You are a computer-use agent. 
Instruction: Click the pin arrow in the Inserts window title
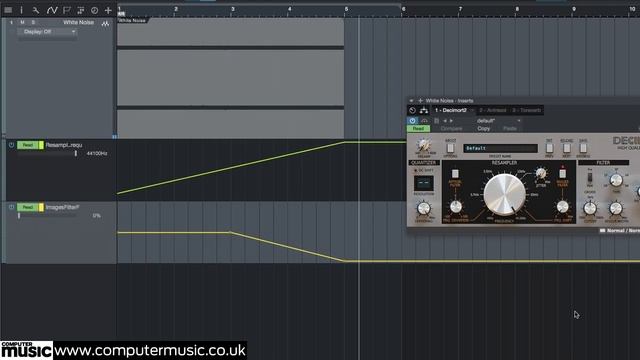(x=411, y=100)
